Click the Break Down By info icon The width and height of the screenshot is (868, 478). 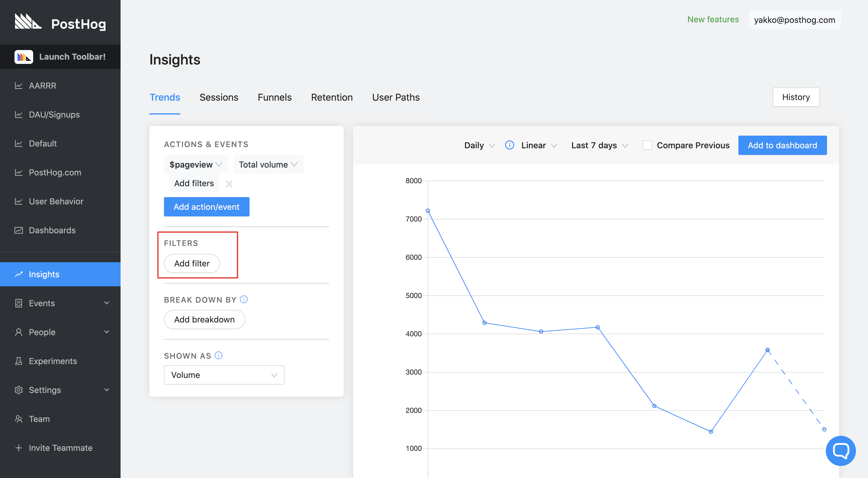[244, 300]
